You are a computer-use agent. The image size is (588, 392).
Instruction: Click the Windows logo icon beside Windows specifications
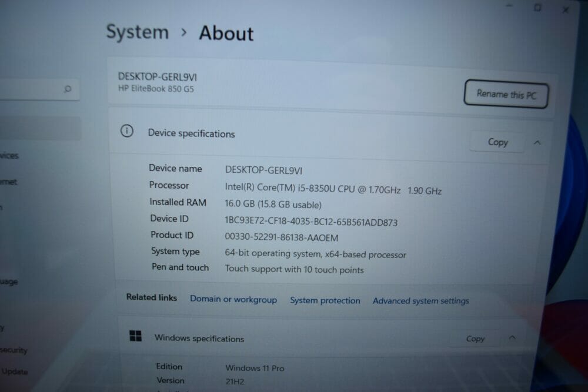(x=135, y=336)
